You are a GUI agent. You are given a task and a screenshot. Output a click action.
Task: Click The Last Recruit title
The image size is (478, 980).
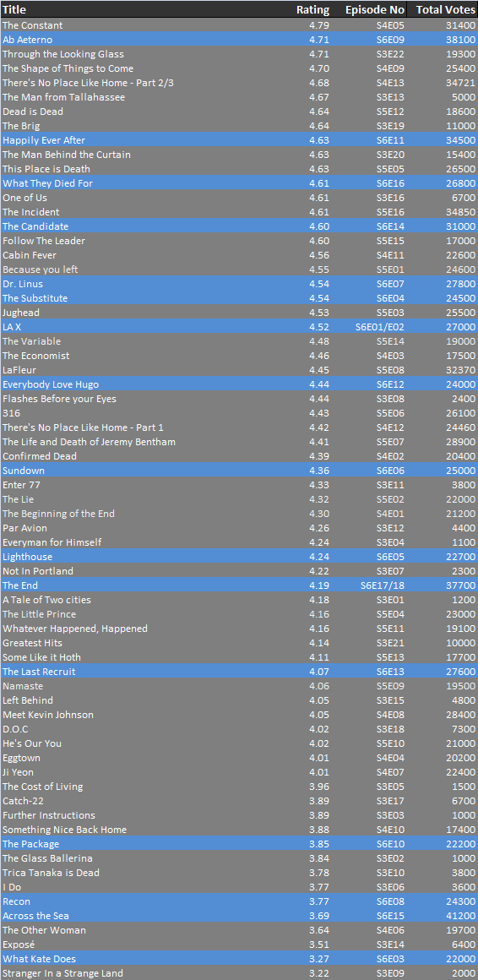[39, 672]
